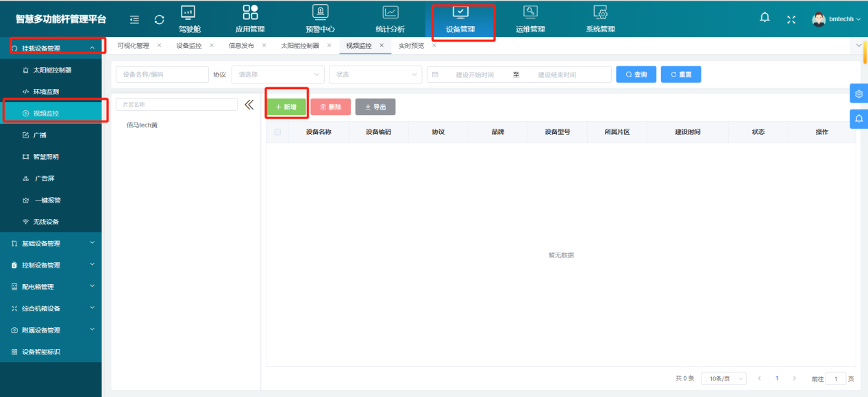Click the refresh icon beside the sidebar toggle
This screenshot has height=397, width=868.
[x=159, y=19]
